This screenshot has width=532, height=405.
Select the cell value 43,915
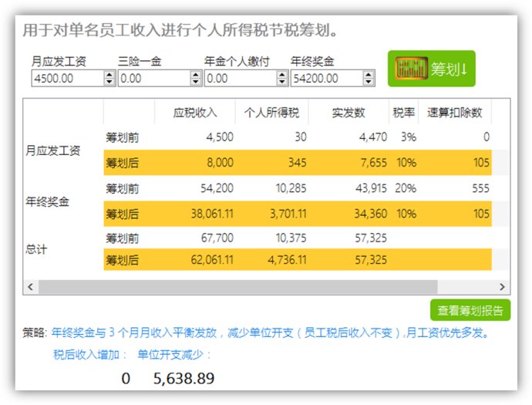371,188
